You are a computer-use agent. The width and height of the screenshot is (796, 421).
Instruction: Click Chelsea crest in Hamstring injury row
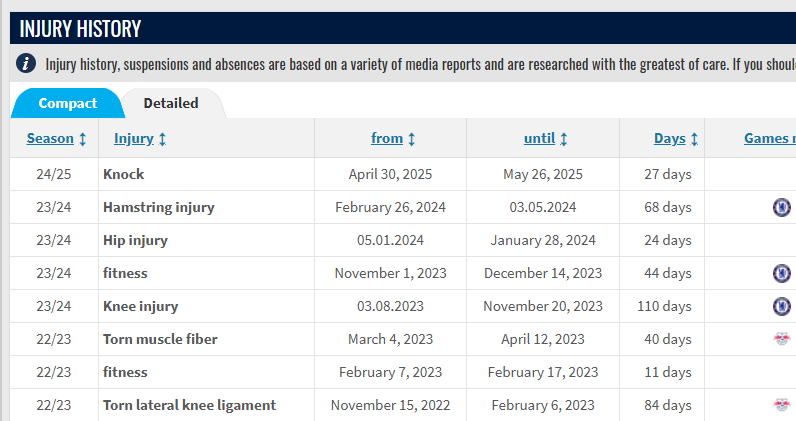point(782,207)
